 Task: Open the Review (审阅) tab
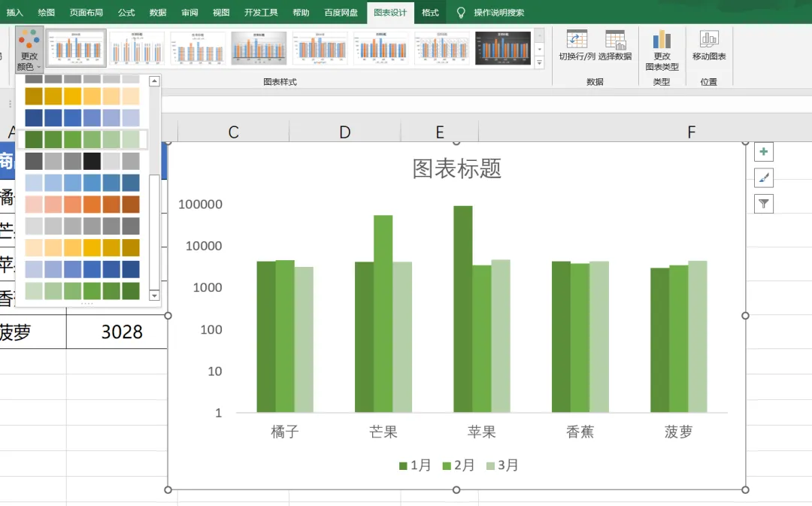(x=189, y=13)
